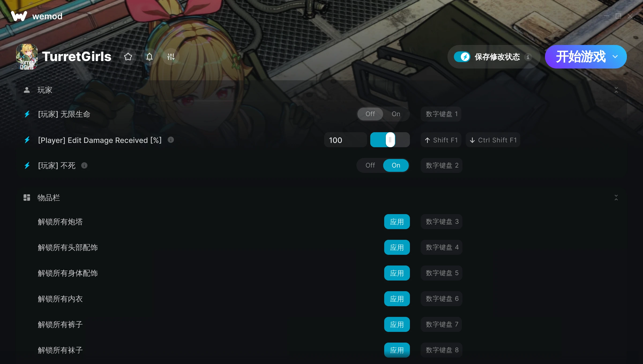Screen dimensions: 643x364
Task: Click the info icon next to [玩家] 不死
Action: (x=84, y=165)
